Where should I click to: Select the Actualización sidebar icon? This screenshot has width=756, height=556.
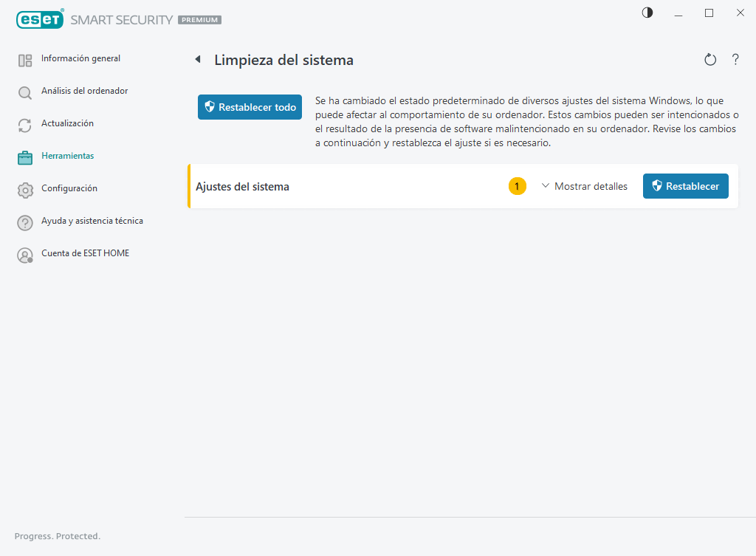click(25, 123)
